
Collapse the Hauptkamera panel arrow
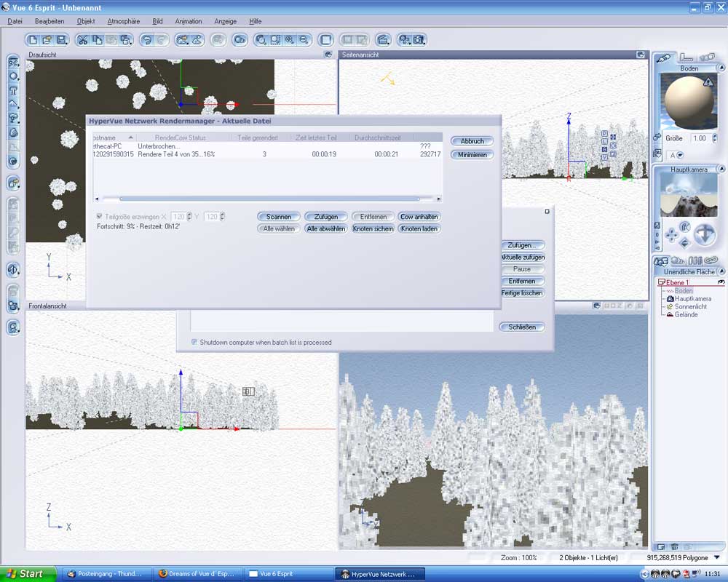click(x=721, y=170)
